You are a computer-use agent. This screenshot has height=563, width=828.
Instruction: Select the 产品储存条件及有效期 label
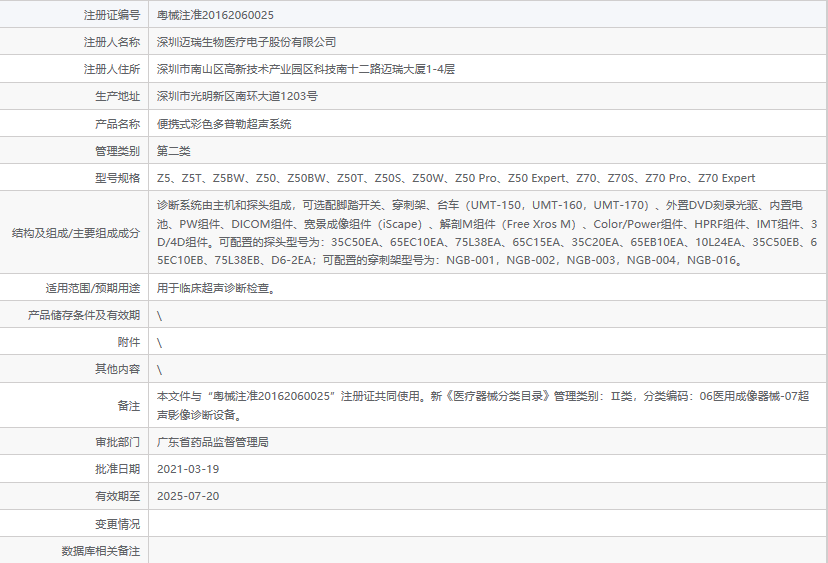point(84,315)
